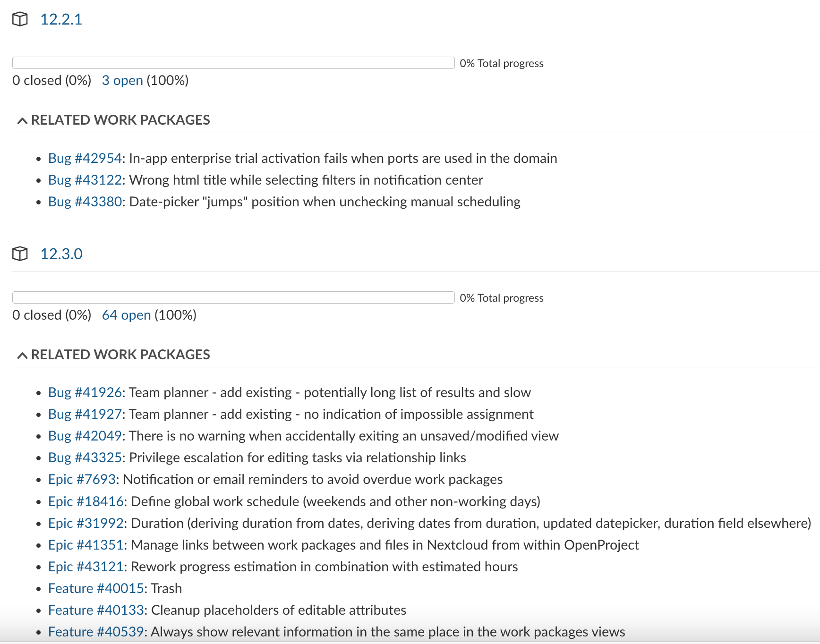
Task: Open Bug #42954 about enterprise trial activation
Action: [84, 158]
